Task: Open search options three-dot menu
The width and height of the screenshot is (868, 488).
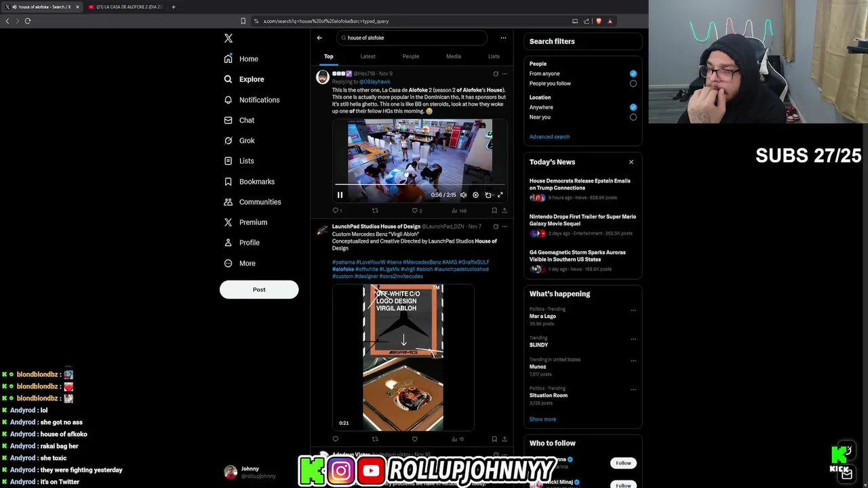Action: tap(503, 38)
